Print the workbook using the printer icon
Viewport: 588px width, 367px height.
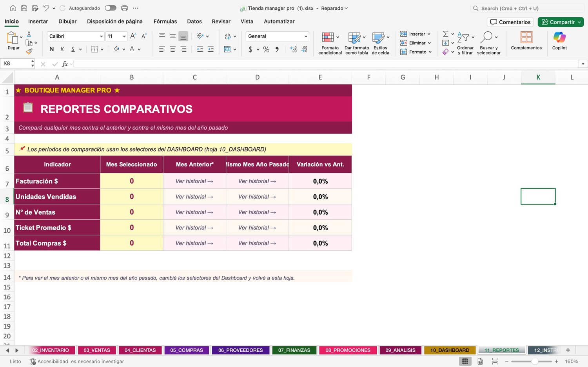coord(125,8)
